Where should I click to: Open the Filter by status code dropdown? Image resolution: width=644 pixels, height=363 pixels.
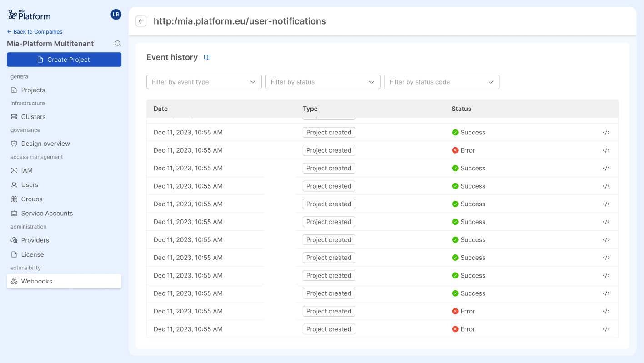[x=442, y=82]
